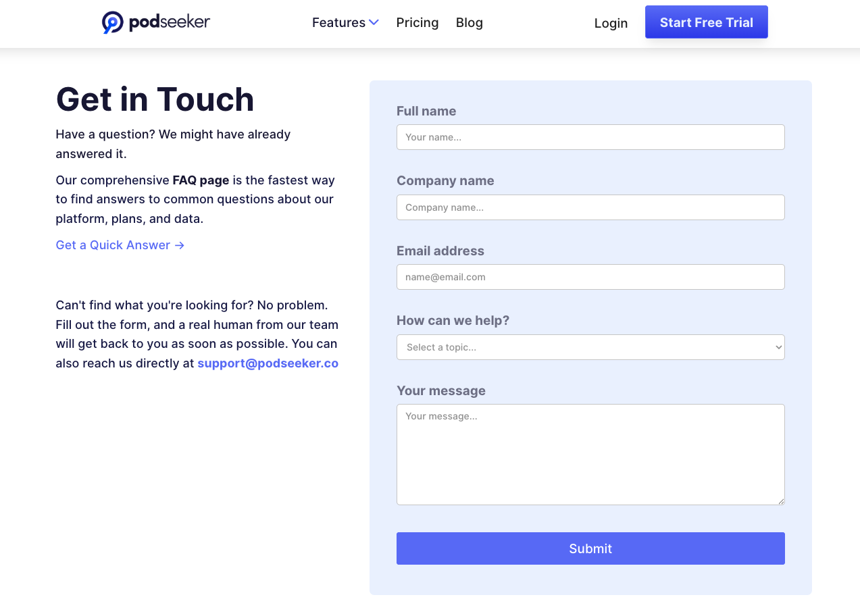Click the email address input field
The width and height of the screenshot is (860, 616).
(590, 276)
